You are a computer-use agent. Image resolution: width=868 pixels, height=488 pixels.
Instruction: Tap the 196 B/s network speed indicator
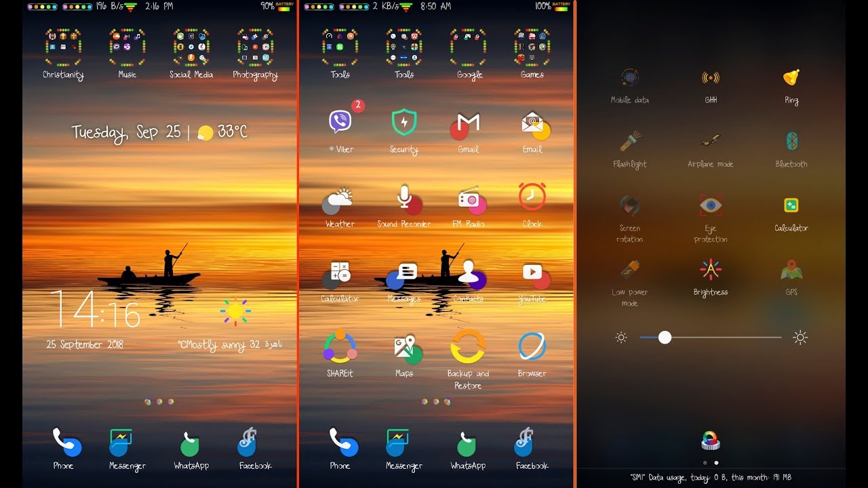110,6
